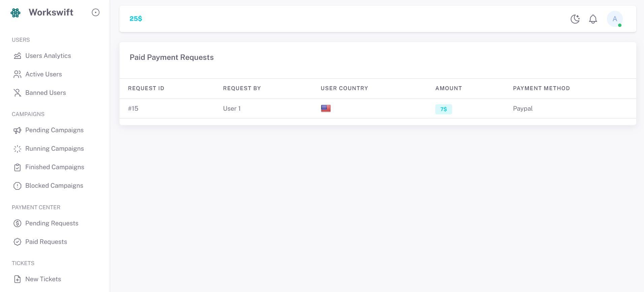
Task: Open notifications bell
Action: tap(593, 19)
